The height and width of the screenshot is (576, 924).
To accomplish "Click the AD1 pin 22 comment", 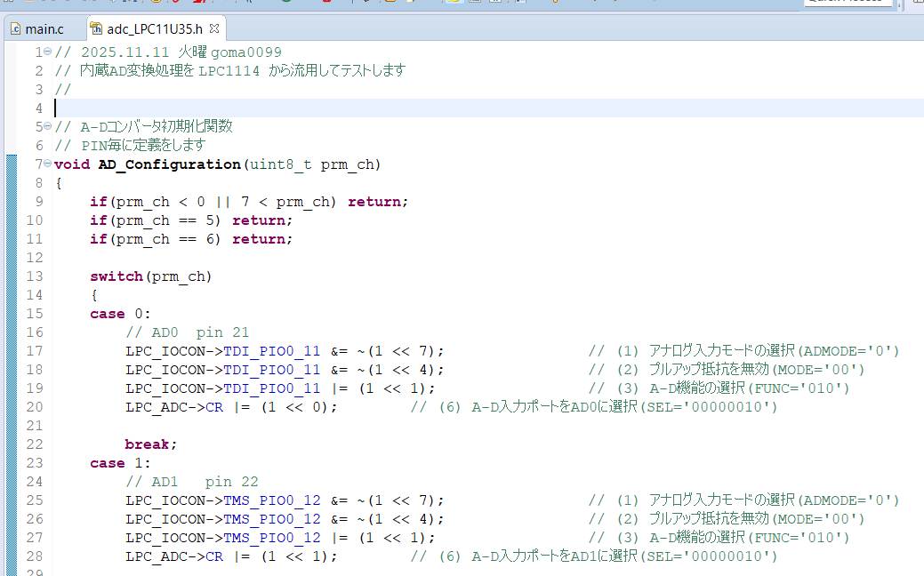I will [192, 482].
